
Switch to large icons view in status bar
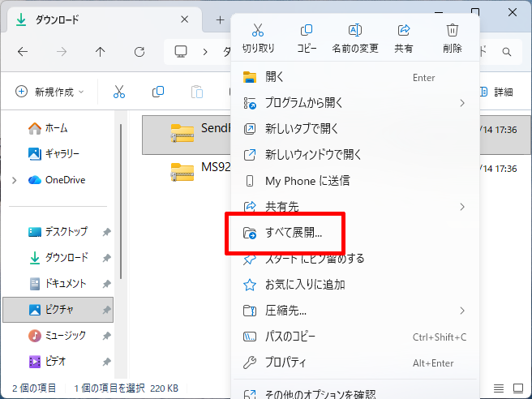[x=519, y=388]
